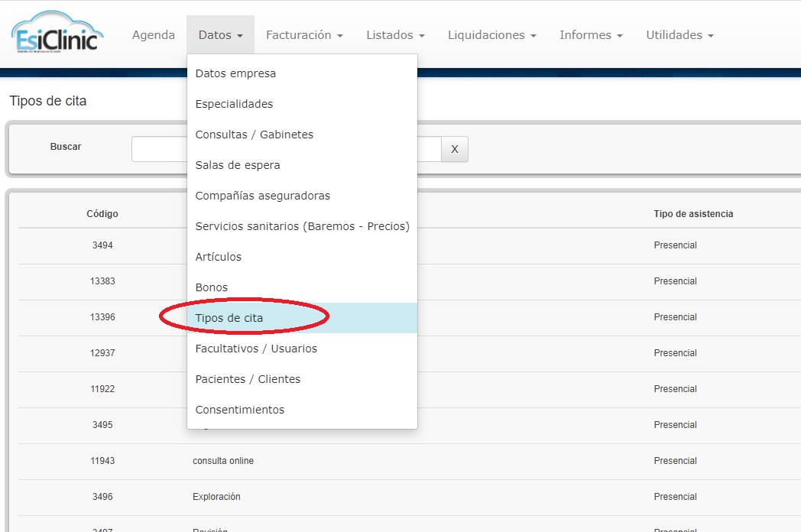Open Pacientes / Clientes entry
This screenshot has height=532, width=801.
303,379
